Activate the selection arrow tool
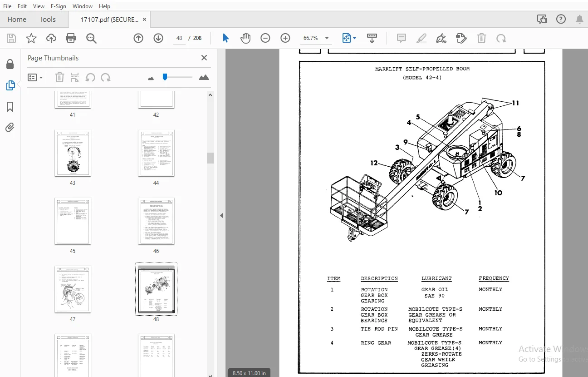This screenshot has height=377, width=588. click(x=225, y=38)
